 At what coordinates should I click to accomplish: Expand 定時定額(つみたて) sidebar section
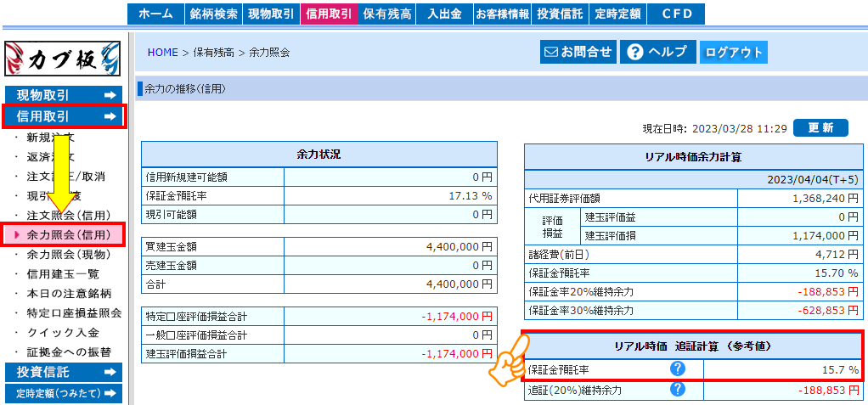pos(64,393)
